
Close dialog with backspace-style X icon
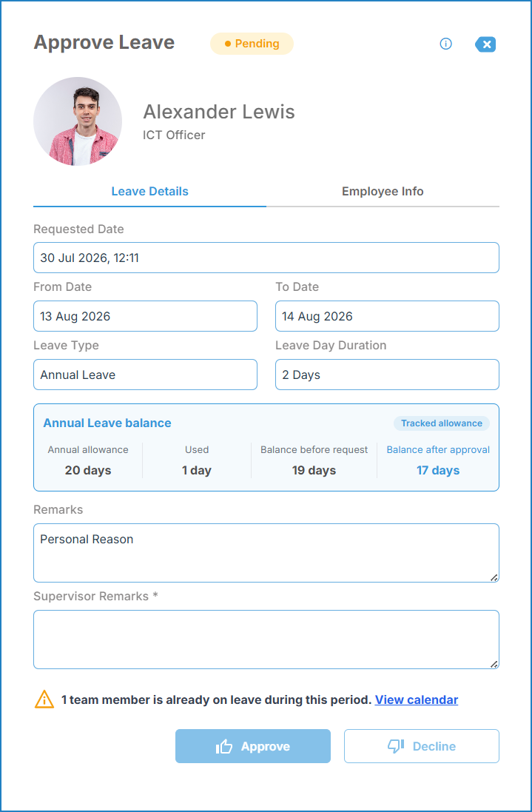[485, 44]
